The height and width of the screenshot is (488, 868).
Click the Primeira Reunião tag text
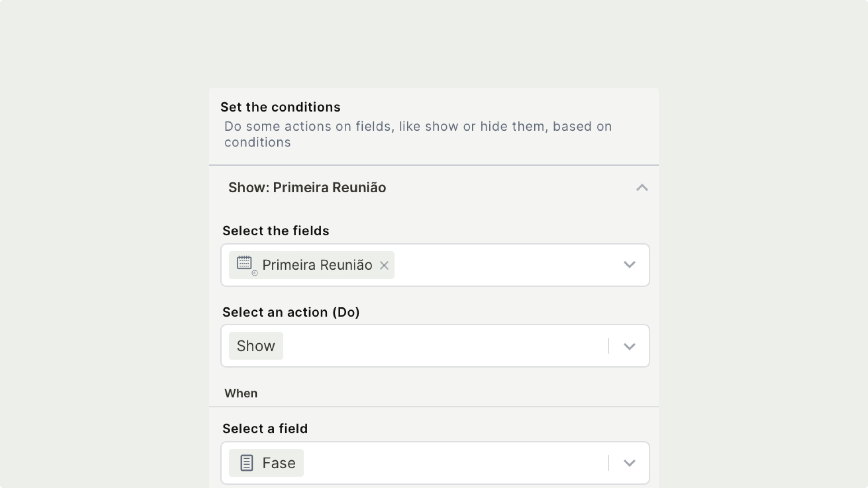[317, 265]
